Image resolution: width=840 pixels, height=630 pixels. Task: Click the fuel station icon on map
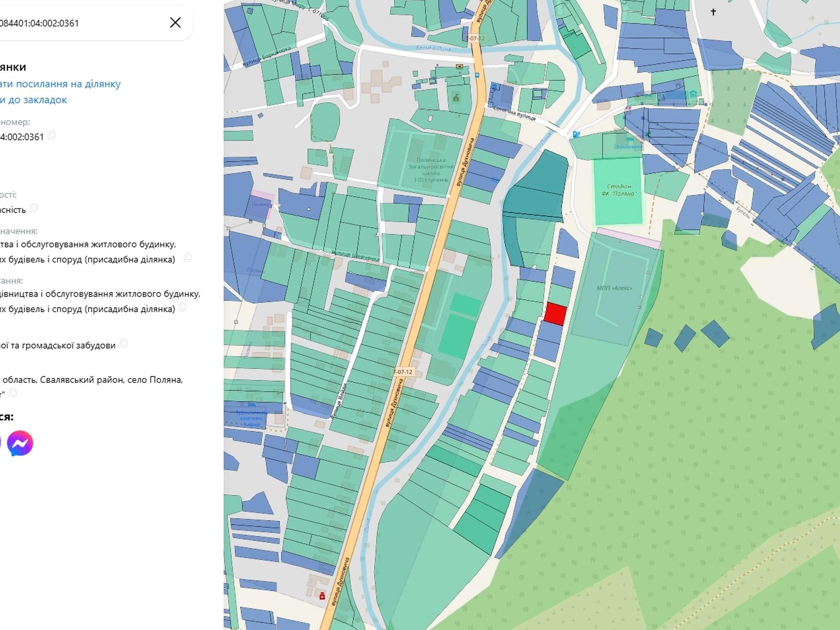pos(576,134)
